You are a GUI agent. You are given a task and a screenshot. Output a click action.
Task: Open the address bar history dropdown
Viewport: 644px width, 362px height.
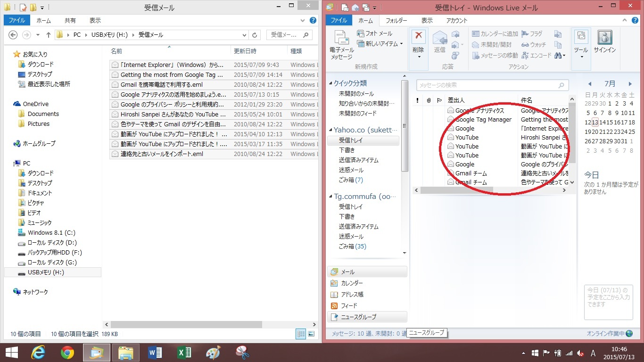(244, 35)
